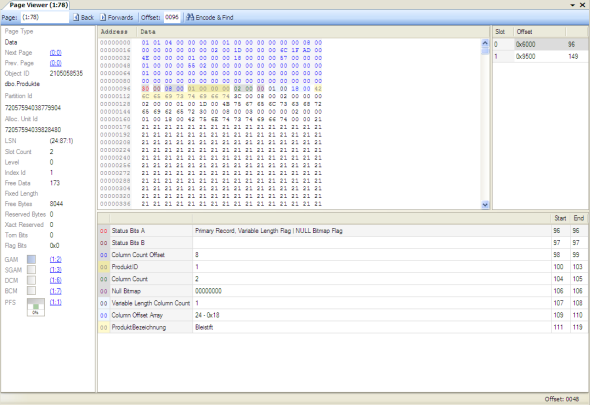Click the yellow color marker of ProduktID row
This screenshot has width=590, height=405.
(103, 267)
